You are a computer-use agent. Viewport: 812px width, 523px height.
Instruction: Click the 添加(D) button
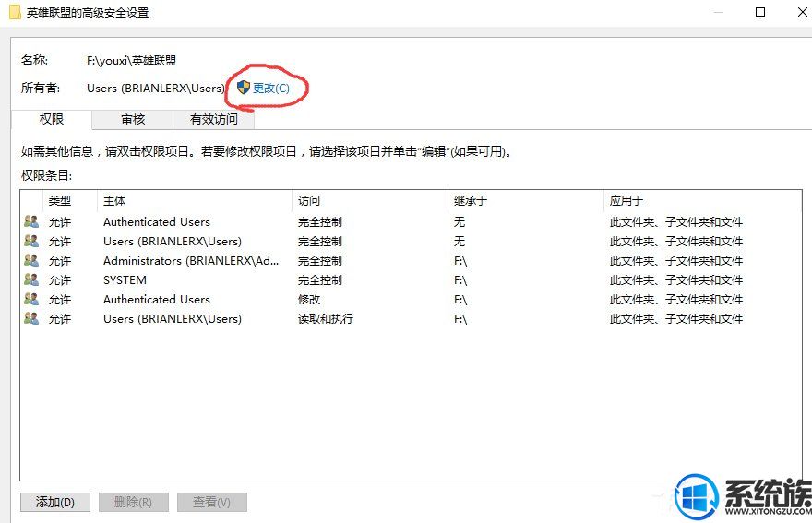[x=55, y=502]
